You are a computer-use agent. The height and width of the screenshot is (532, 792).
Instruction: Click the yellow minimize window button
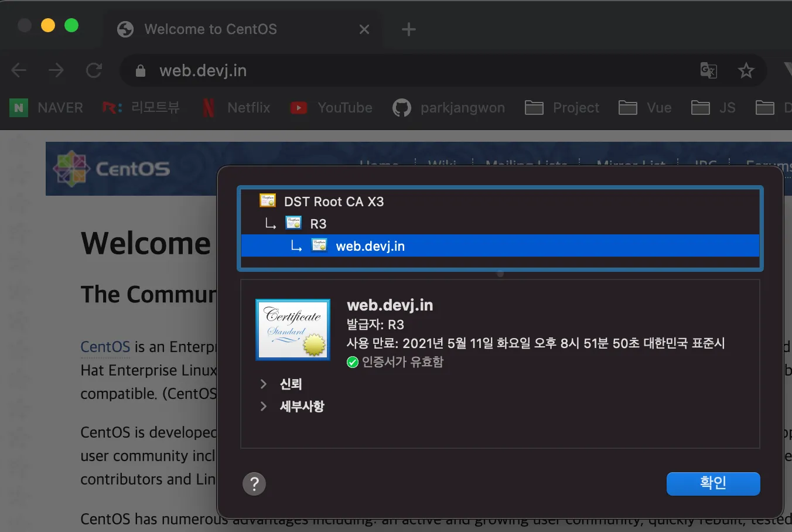[x=48, y=25]
